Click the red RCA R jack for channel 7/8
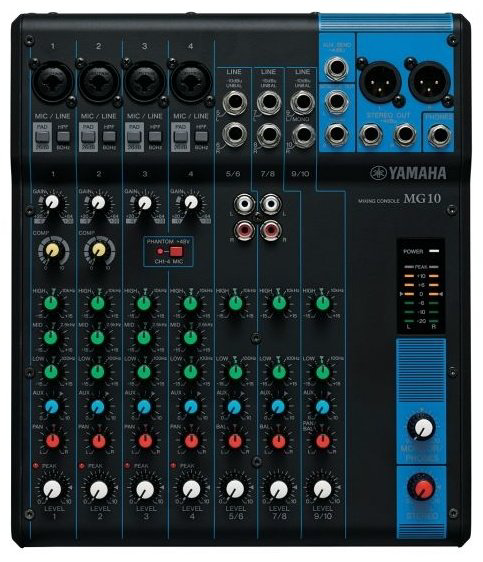 point(271,230)
